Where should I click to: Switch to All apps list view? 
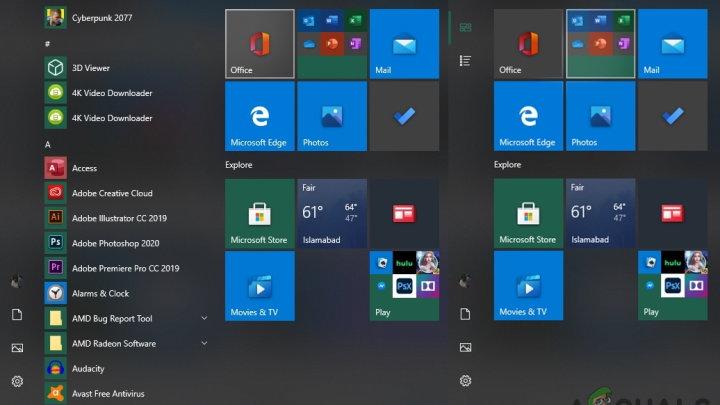coord(465,61)
